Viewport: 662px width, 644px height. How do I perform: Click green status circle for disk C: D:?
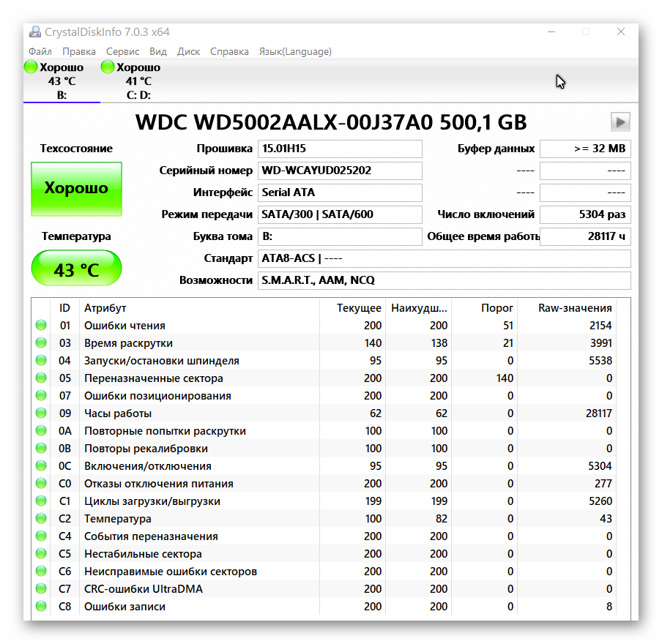point(108,67)
